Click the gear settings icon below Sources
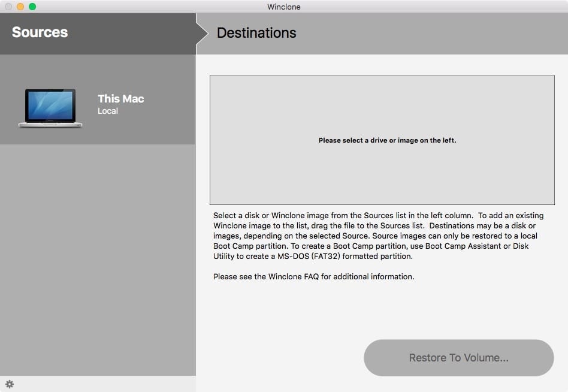The height and width of the screenshot is (392, 568). pyautogui.click(x=10, y=384)
